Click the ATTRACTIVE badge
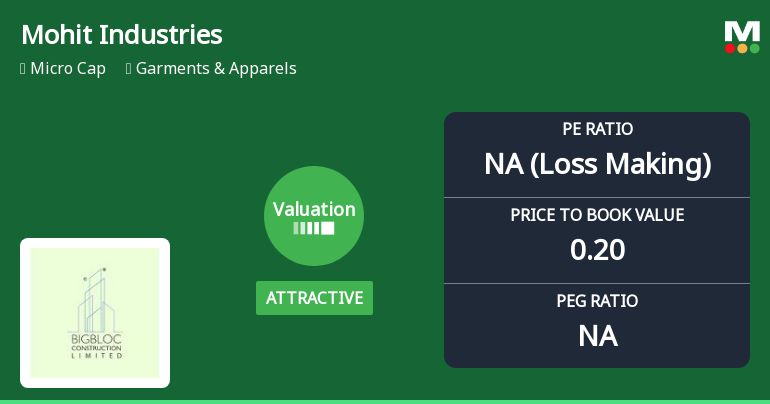This screenshot has width=770, height=404. 314,298
